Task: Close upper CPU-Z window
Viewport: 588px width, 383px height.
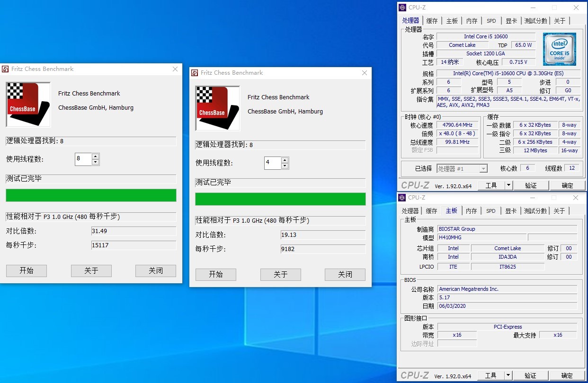Action: 576,8
